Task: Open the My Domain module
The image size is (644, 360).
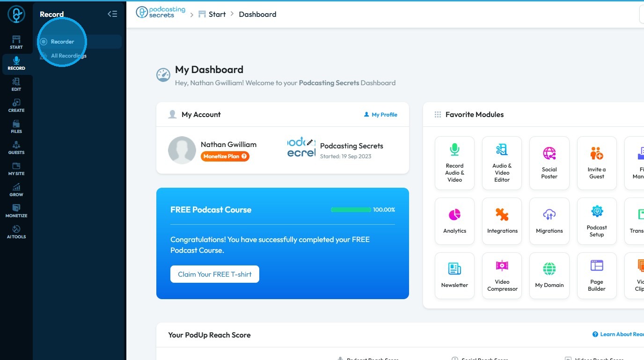Action: coord(549,276)
